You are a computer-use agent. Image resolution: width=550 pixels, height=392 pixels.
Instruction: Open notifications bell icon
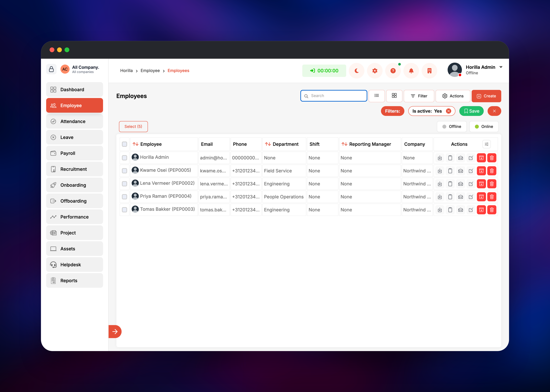coord(411,71)
